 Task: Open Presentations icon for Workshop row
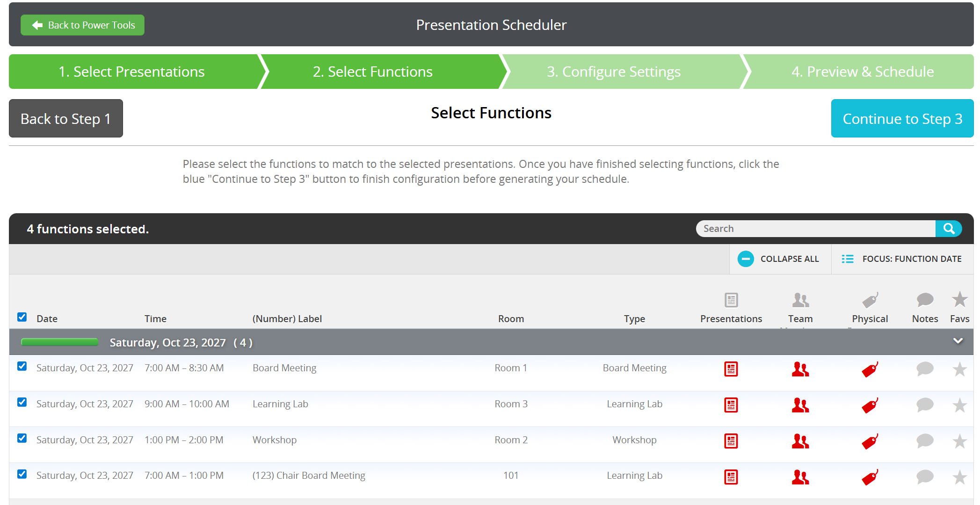(731, 441)
